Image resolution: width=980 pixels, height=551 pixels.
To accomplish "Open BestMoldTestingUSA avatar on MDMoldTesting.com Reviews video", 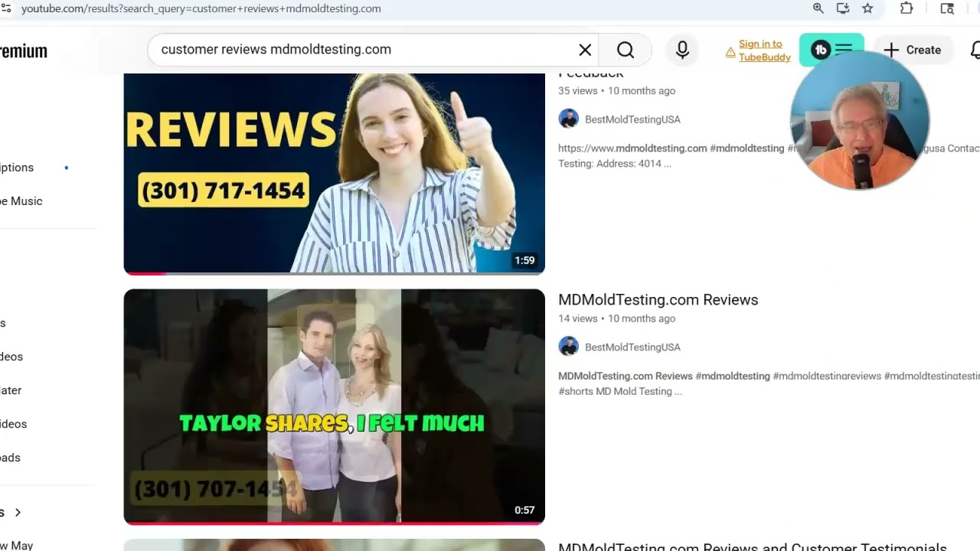I will [568, 347].
